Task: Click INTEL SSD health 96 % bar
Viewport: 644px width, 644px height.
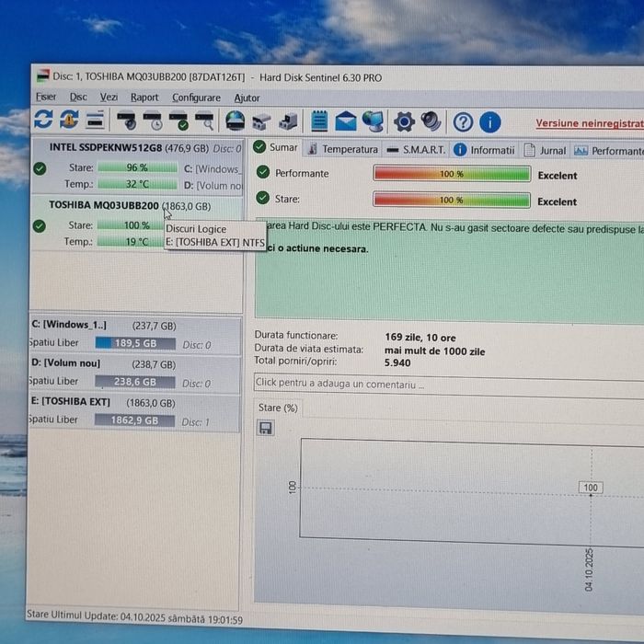Action: (138, 167)
